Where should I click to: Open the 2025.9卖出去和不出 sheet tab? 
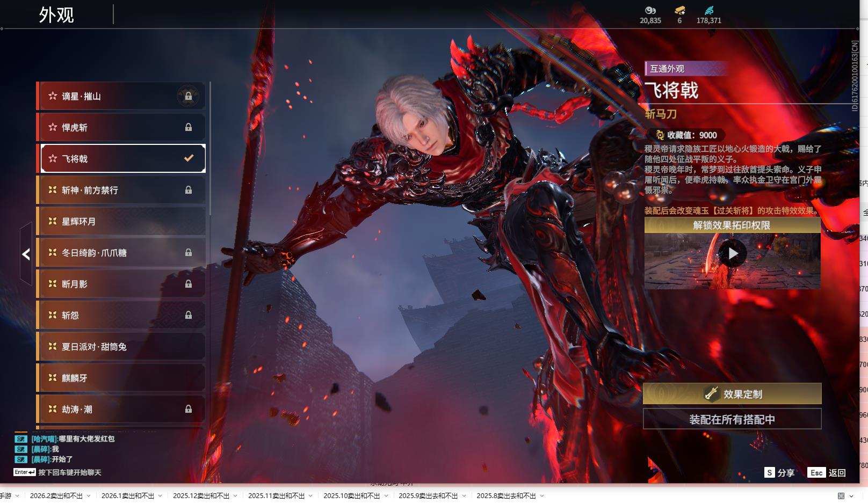click(428, 496)
